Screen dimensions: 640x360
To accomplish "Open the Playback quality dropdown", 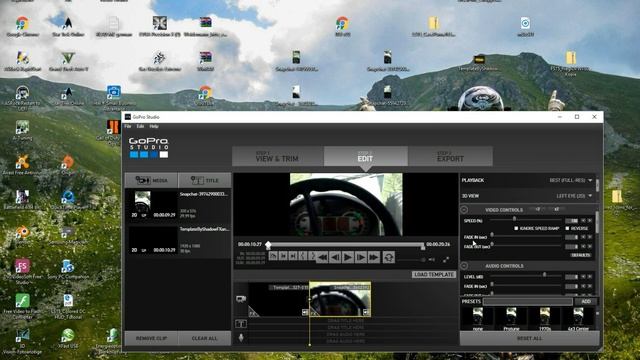I will coord(571,180).
